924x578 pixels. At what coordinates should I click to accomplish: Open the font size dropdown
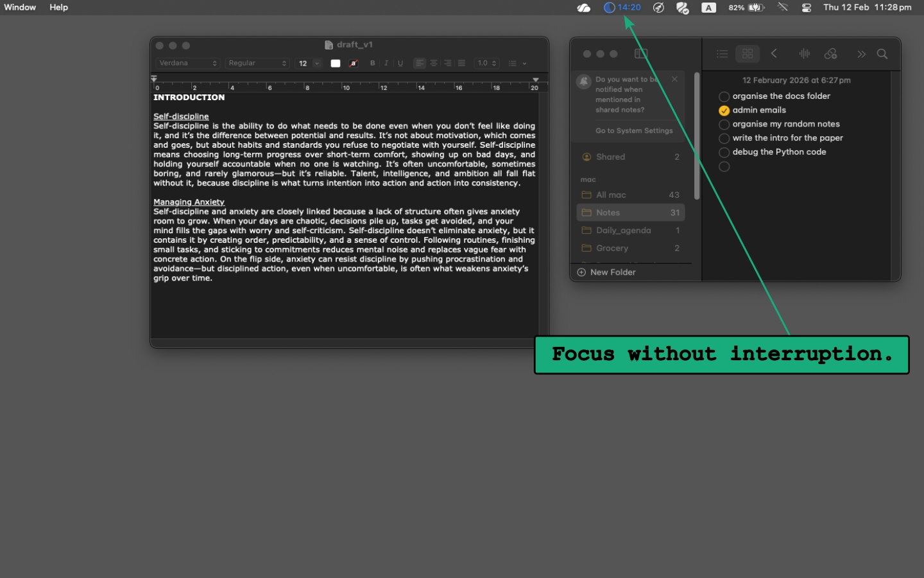point(308,63)
